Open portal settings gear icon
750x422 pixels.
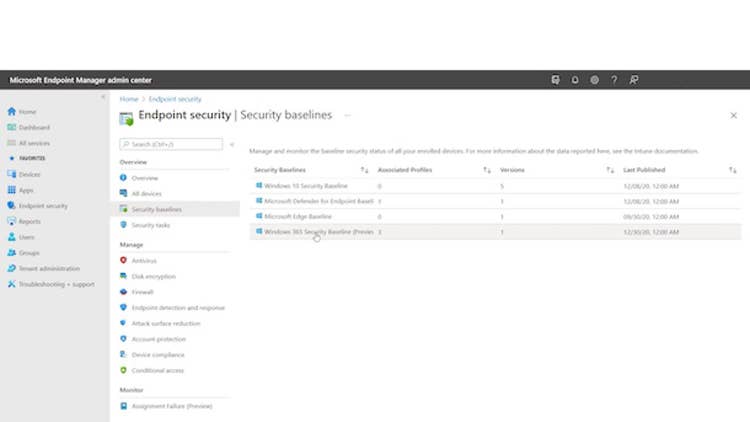tap(594, 80)
